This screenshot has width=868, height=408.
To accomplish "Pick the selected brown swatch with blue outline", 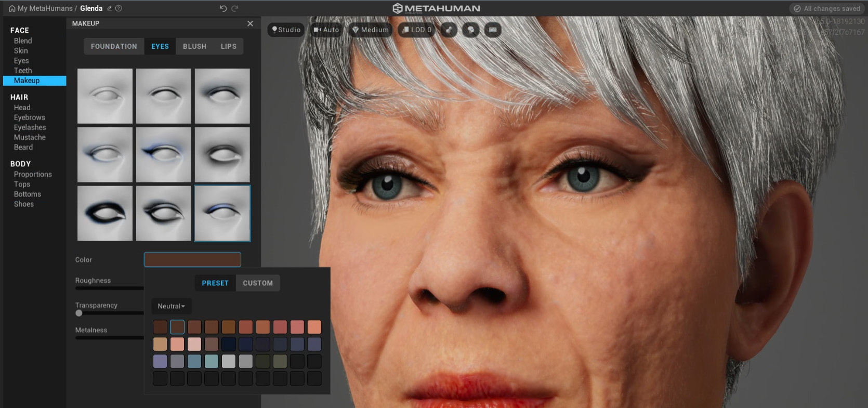I will [177, 327].
